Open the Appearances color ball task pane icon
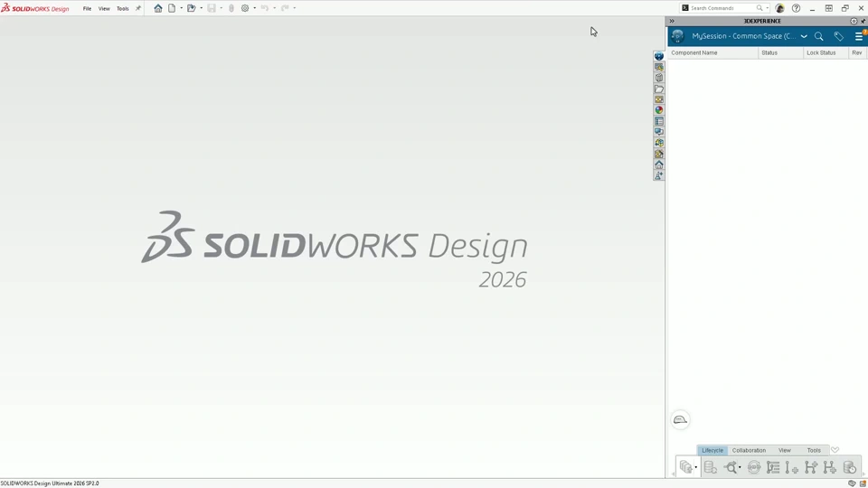 click(659, 110)
